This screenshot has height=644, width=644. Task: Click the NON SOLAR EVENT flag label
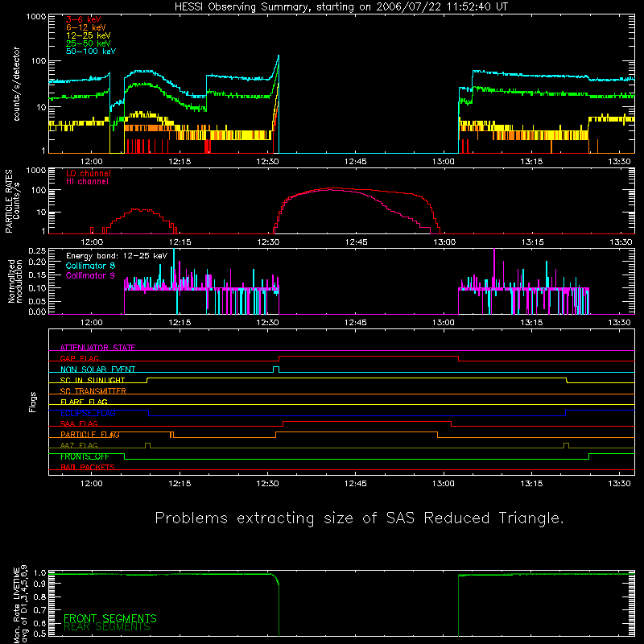coord(97,369)
